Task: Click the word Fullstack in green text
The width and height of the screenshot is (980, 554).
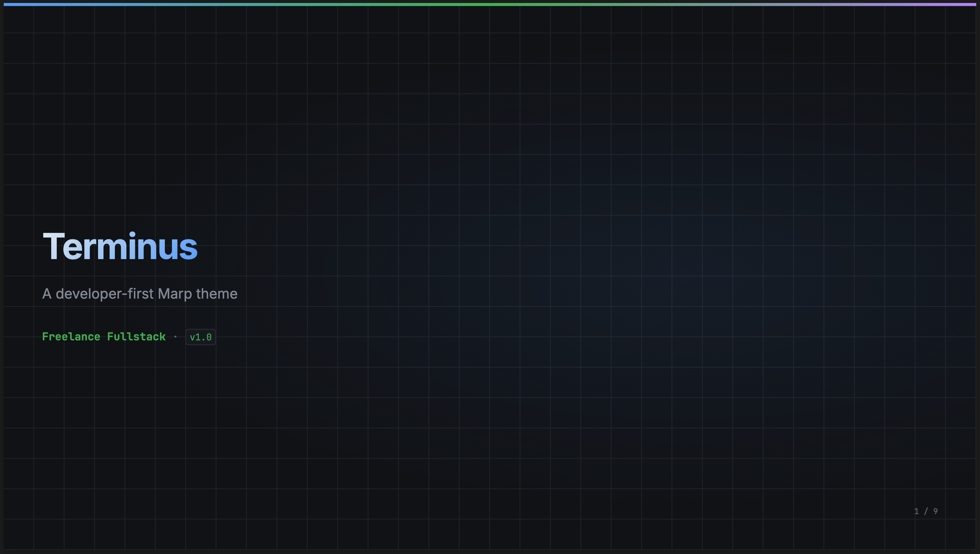Action: pos(136,337)
